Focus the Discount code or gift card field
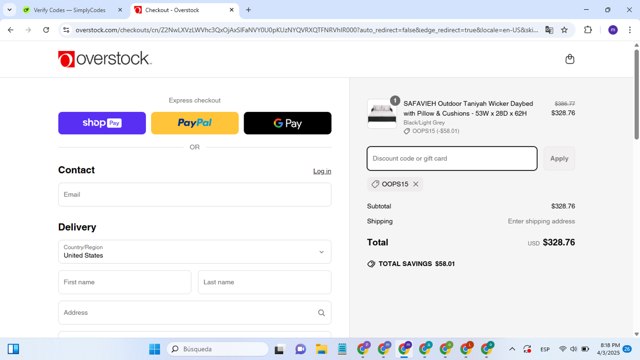 452,158
